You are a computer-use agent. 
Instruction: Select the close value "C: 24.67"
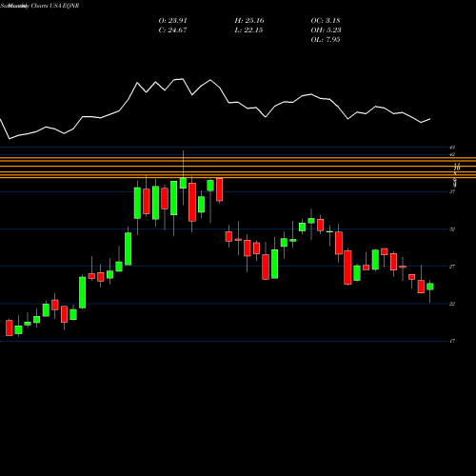172,30
